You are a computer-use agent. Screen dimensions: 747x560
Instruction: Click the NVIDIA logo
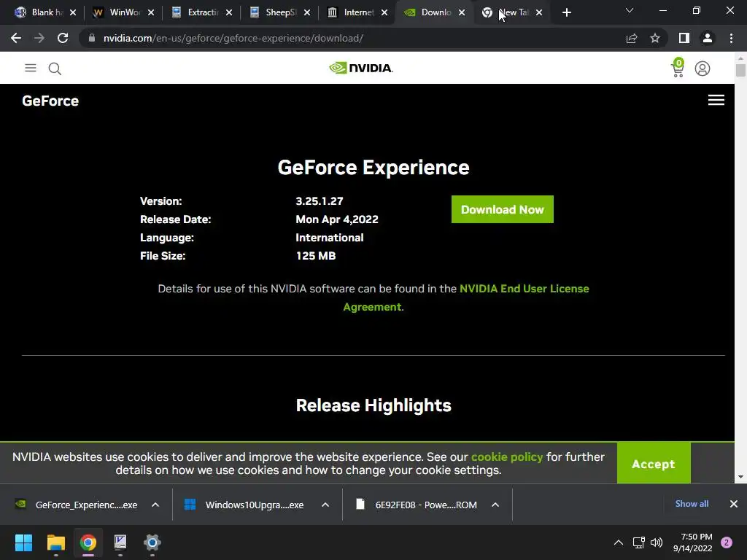361,68
